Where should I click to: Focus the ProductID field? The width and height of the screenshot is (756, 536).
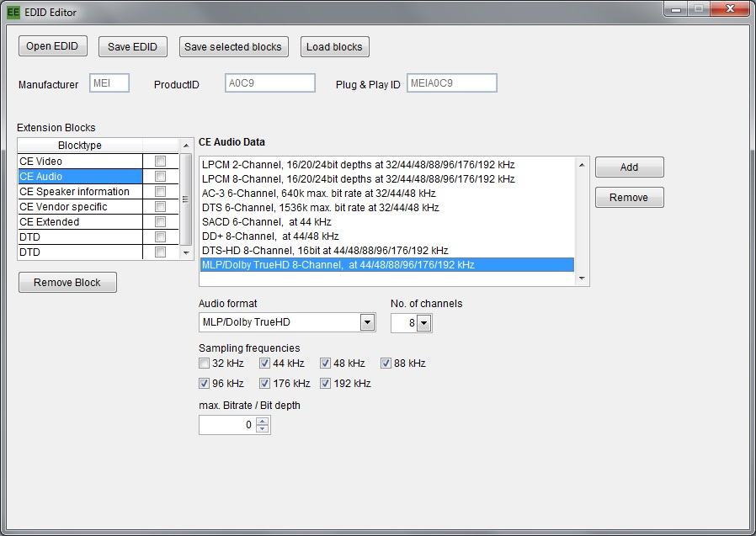click(x=270, y=83)
